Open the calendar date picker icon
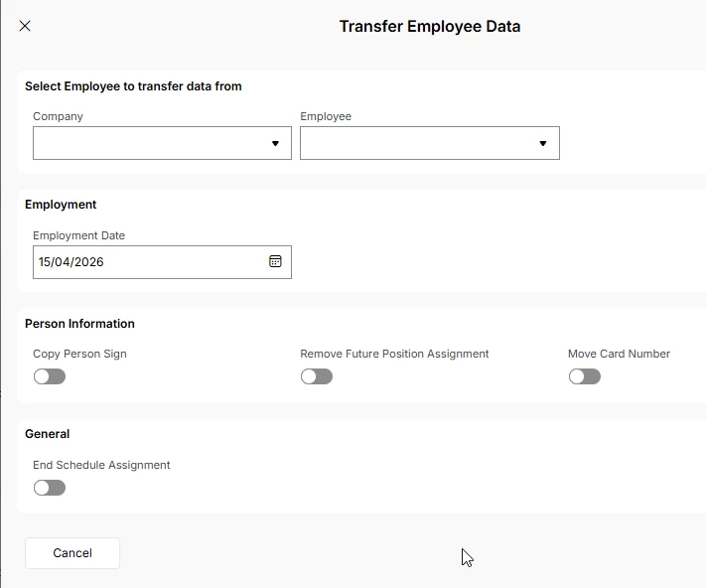 point(275,261)
